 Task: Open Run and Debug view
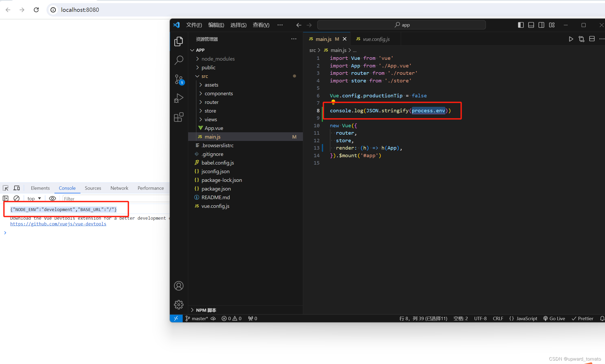(x=179, y=98)
